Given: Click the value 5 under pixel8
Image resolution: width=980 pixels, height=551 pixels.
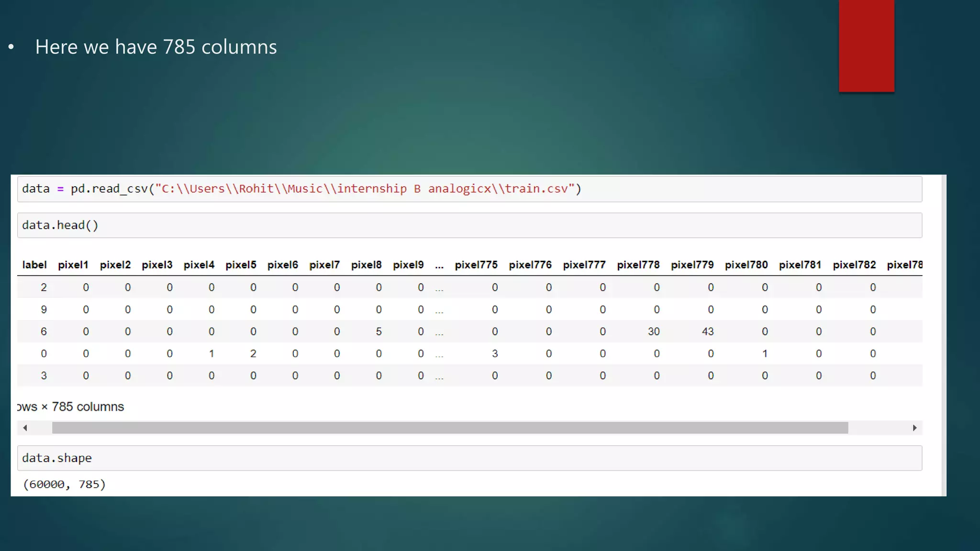Looking at the screenshot, I should pyautogui.click(x=379, y=331).
